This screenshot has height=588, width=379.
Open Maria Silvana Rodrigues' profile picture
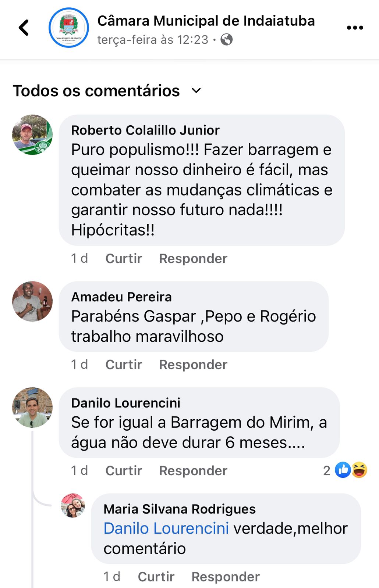tap(73, 505)
